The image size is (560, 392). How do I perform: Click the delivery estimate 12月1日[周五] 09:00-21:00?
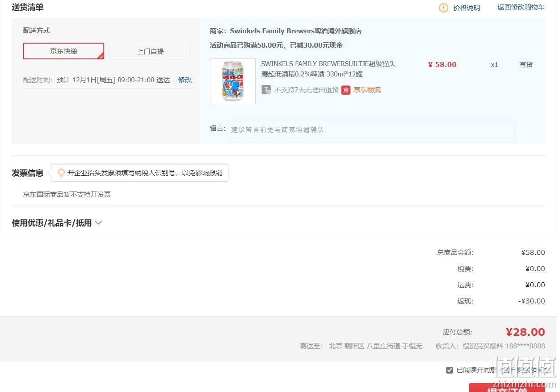113,80
